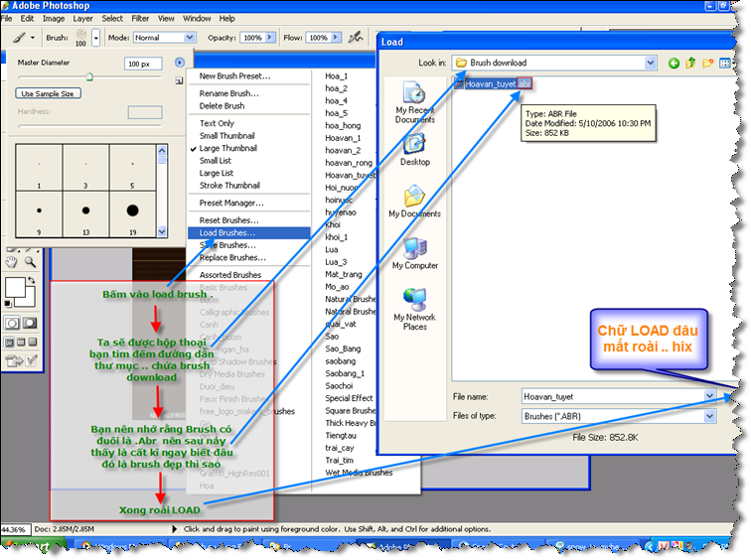Click the Airbrush icon in options bar
This screenshot has width=751, height=560.
356,37
